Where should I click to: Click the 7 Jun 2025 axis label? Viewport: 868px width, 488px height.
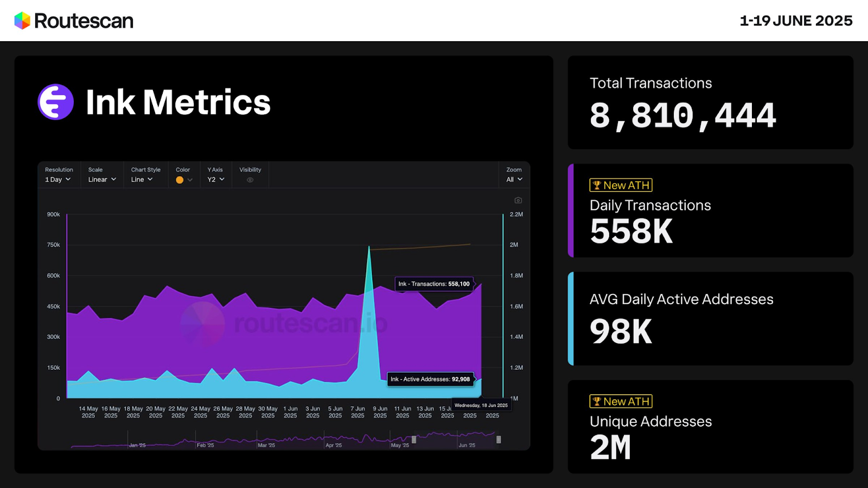358,412
